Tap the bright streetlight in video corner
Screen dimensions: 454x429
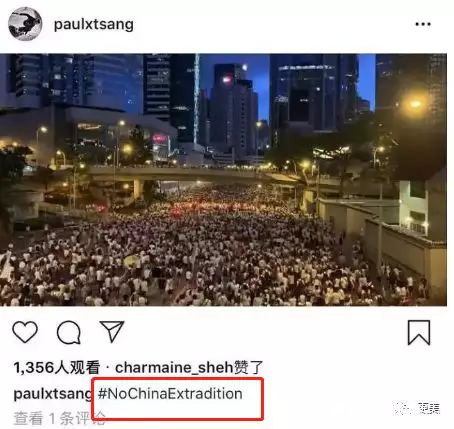click(x=415, y=104)
